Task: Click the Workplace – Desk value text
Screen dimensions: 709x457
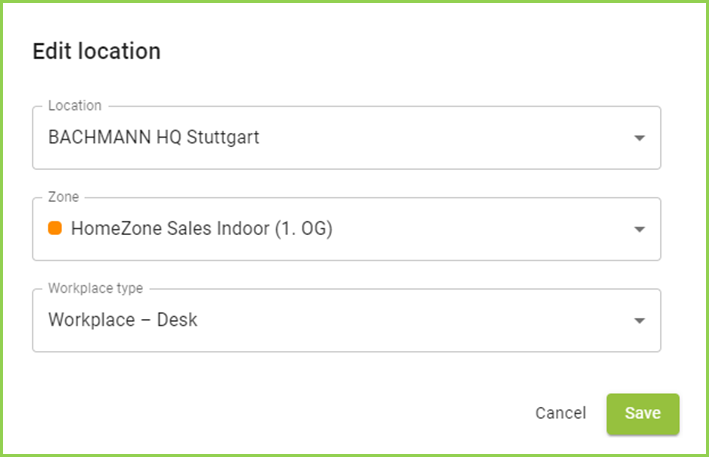Action: (122, 321)
